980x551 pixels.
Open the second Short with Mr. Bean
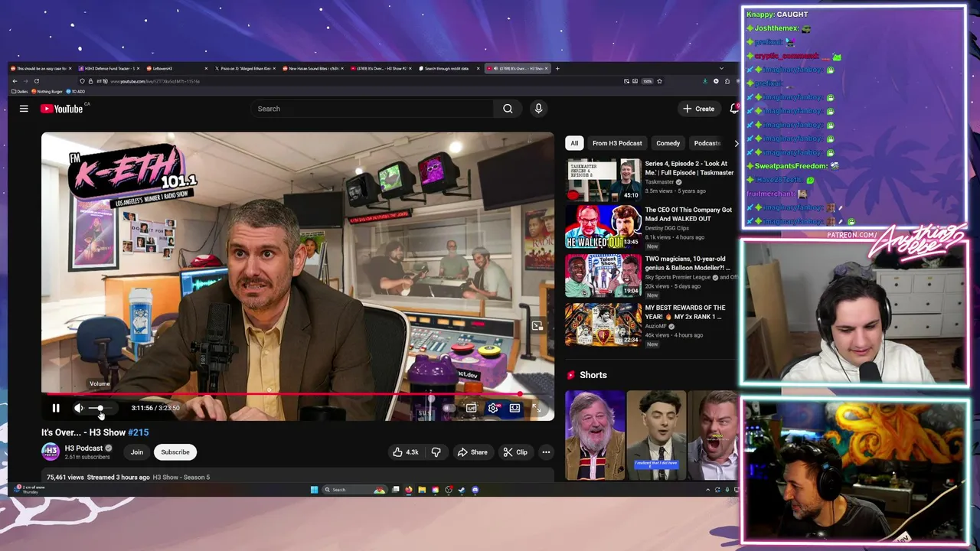pos(656,435)
